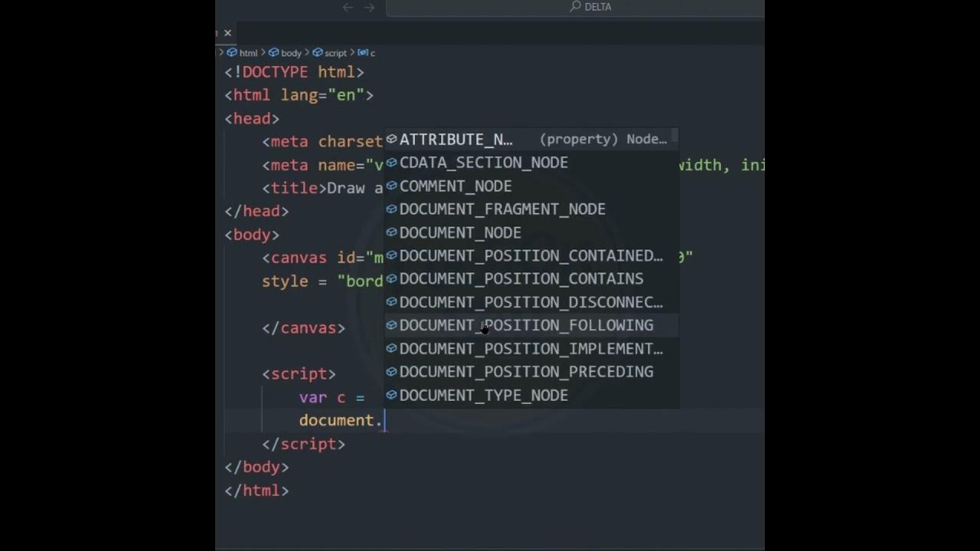Click property icon beside DOCUMENT_FRAGMENT_NODE

coord(391,209)
